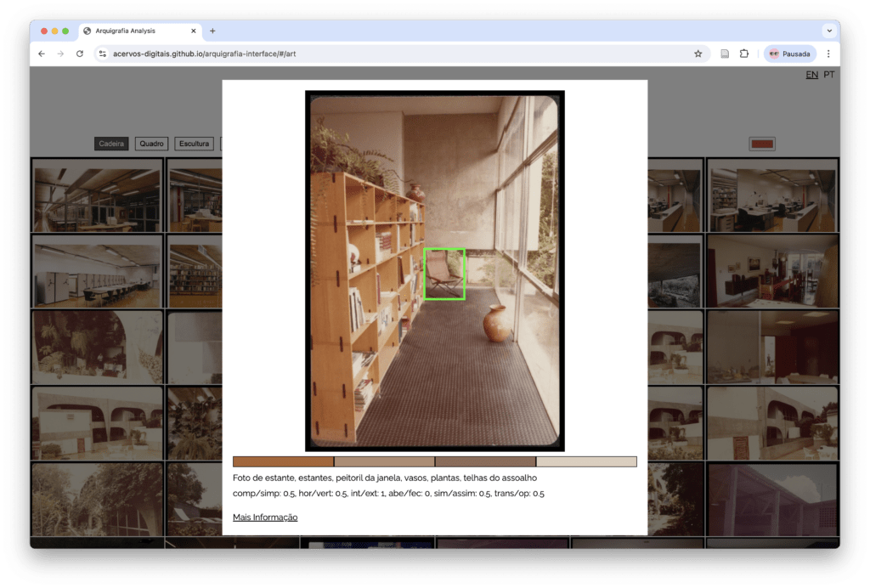Close the Arquigrafia Analysis tab
The image size is (870, 588).
(x=194, y=31)
